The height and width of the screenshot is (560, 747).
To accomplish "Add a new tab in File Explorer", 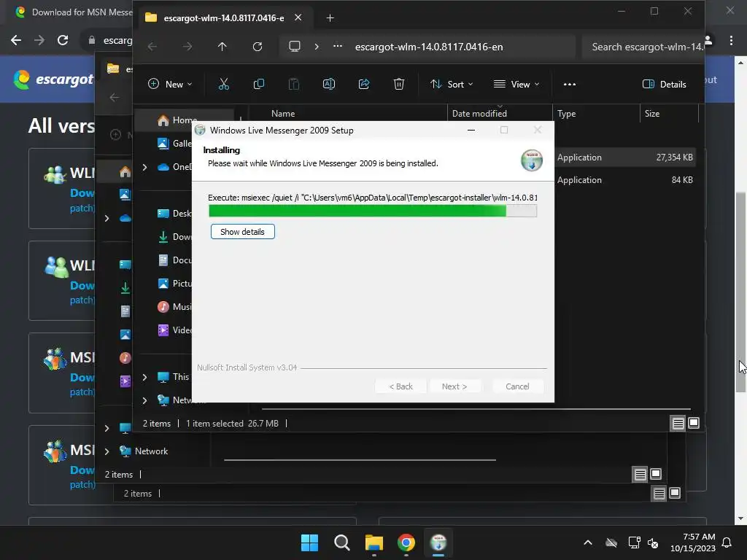I will click(330, 18).
